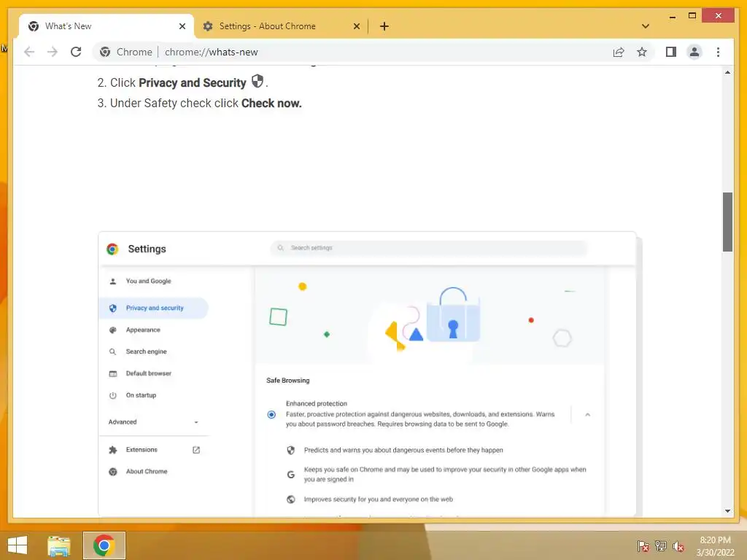Click the scrollbar down arrow
The height and width of the screenshot is (560, 747).
(x=727, y=511)
